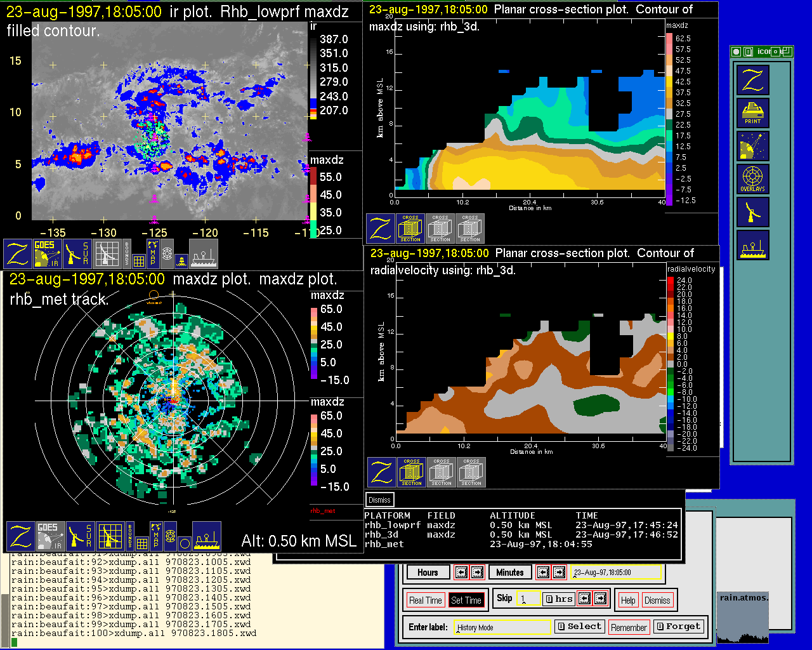Click the highlighted CROSS SECTION icon under maxdz plot
The image size is (812, 650).
click(x=410, y=229)
